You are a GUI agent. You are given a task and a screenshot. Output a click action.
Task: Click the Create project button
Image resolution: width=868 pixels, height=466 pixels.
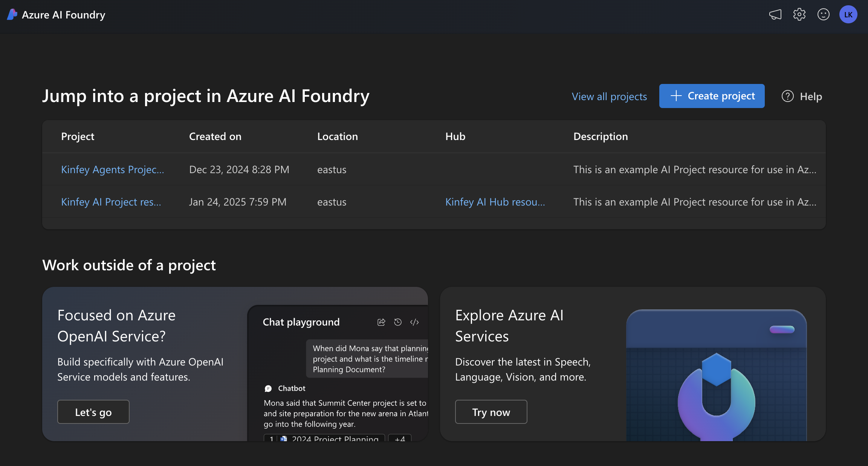[712, 96]
